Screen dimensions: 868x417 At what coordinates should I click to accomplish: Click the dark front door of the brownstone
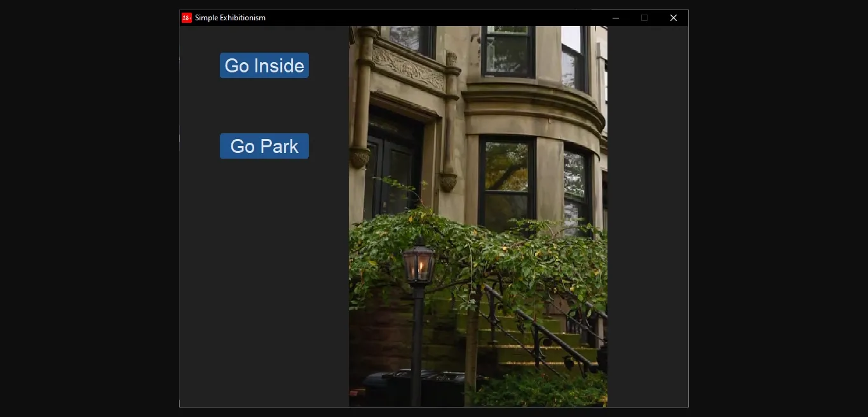[394, 165]
